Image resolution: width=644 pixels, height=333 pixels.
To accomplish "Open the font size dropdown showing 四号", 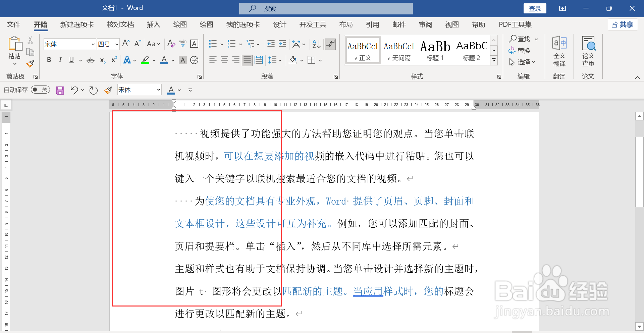I will coord(116,44).
